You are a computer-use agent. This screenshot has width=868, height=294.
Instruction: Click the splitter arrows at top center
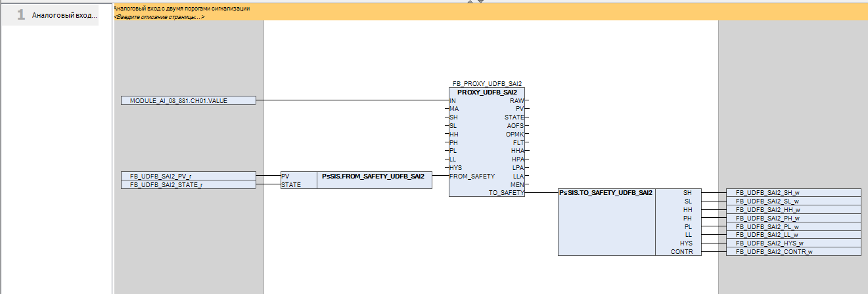475,2
